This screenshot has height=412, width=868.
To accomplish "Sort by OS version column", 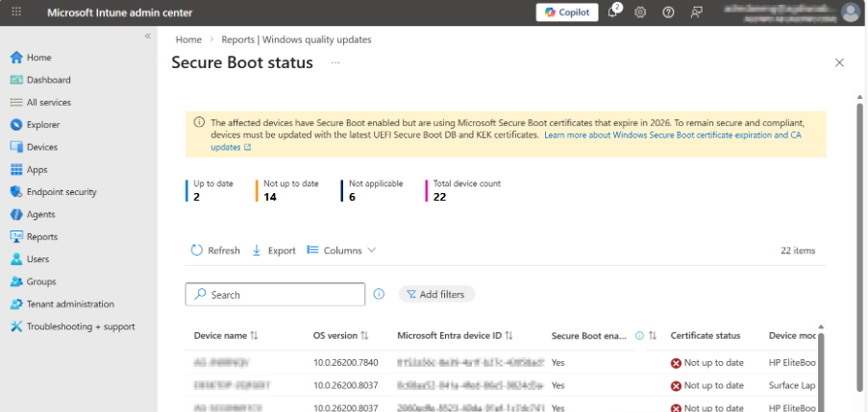I will point(340,336).
